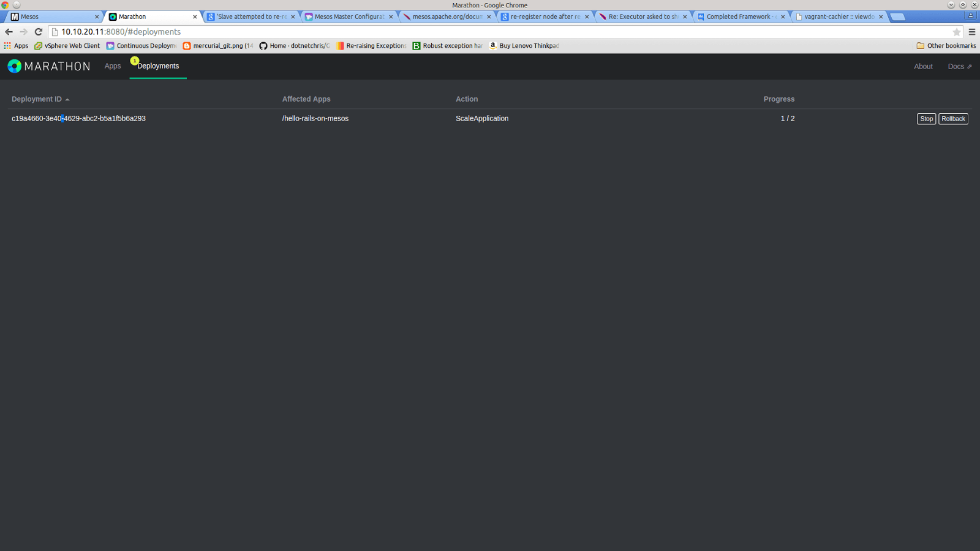Open the About link

[x=923, y=67]
